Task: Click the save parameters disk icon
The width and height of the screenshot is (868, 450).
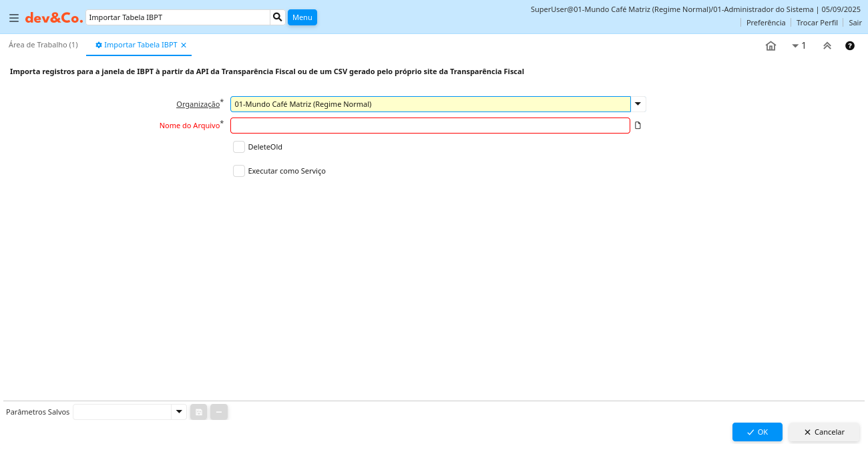Action: pyautogui.click(x=198, y=412)
